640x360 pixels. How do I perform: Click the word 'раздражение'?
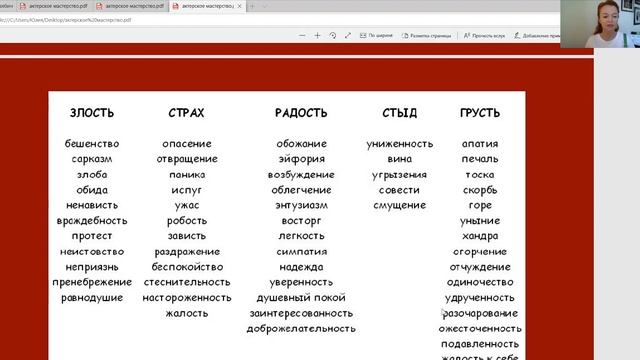click(187, 252)
